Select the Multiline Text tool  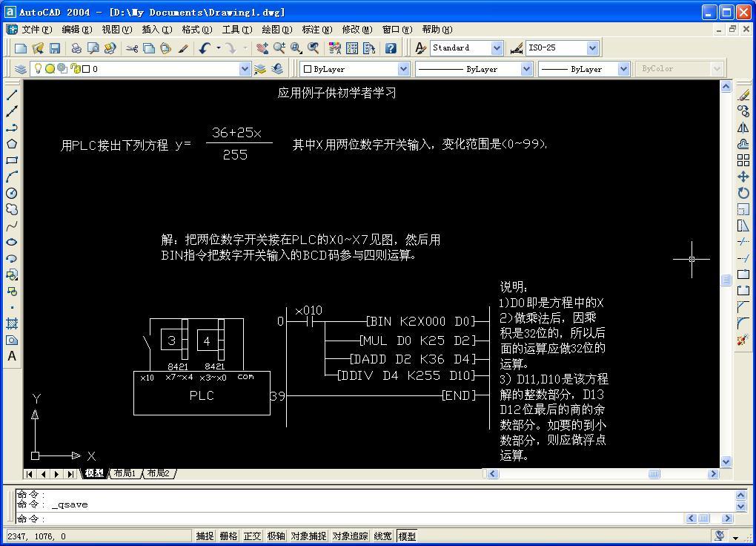click(x=12, y=356)
